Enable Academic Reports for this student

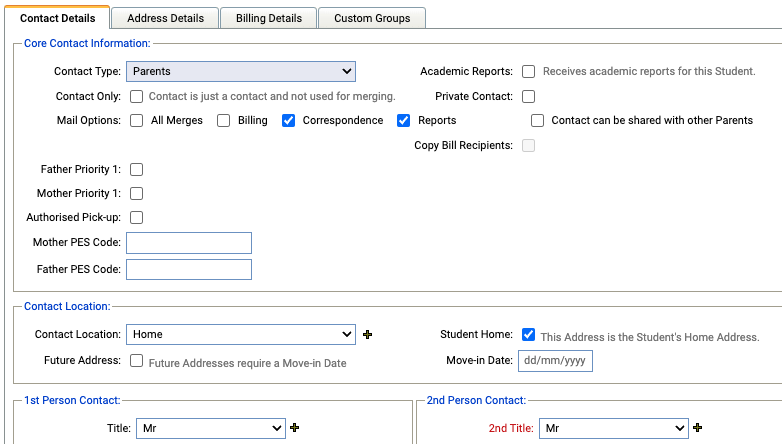point(529,72)
